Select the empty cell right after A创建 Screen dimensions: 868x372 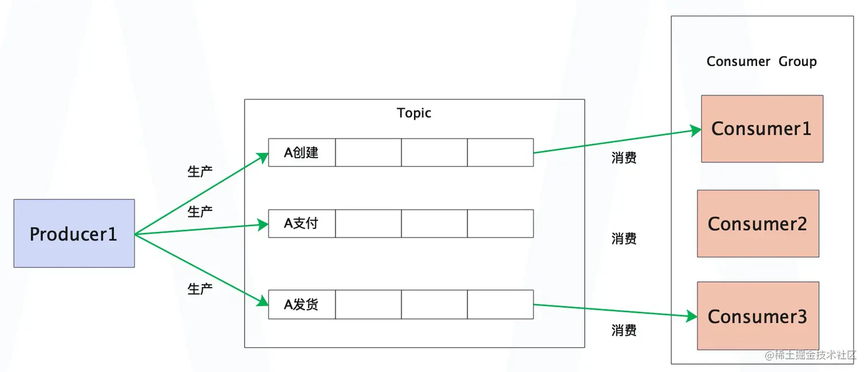[x=368, y=153]
